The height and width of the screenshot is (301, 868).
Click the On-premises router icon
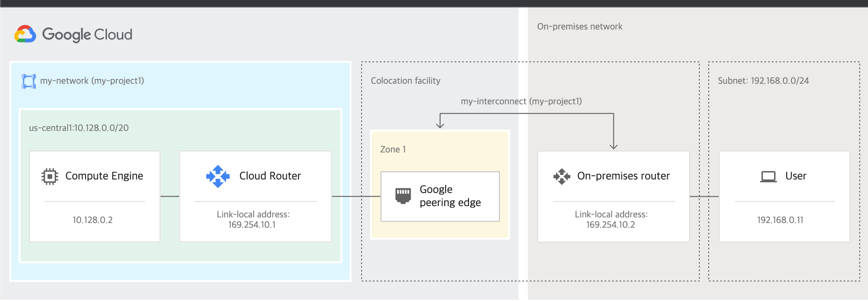(562, 176)
